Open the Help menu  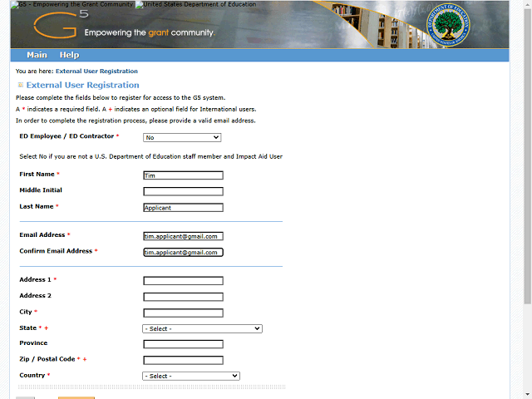[69, 55]
